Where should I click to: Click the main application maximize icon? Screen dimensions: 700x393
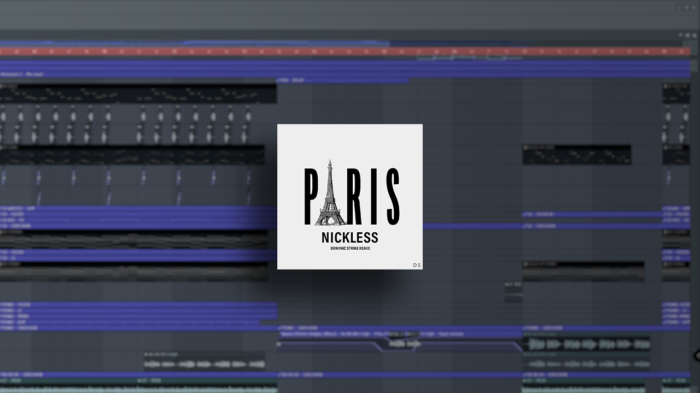687,7
